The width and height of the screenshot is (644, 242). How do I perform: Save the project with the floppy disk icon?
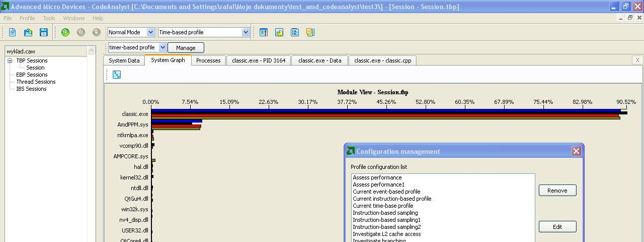(44, 32)
